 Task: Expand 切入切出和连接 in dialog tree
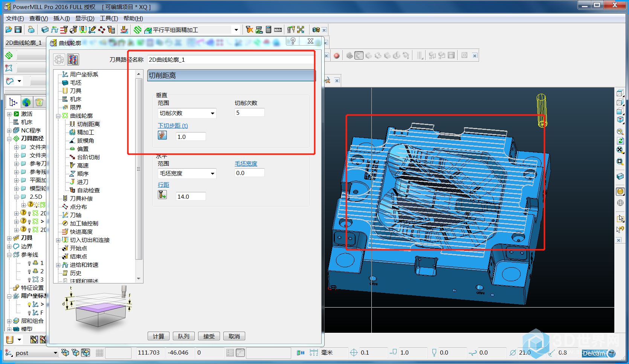[58, 240]
